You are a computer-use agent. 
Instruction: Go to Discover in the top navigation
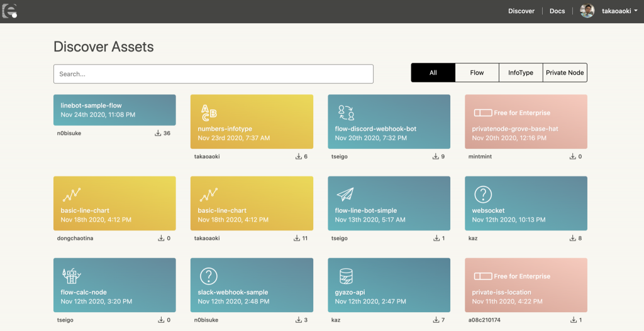(x=521, y=11)
